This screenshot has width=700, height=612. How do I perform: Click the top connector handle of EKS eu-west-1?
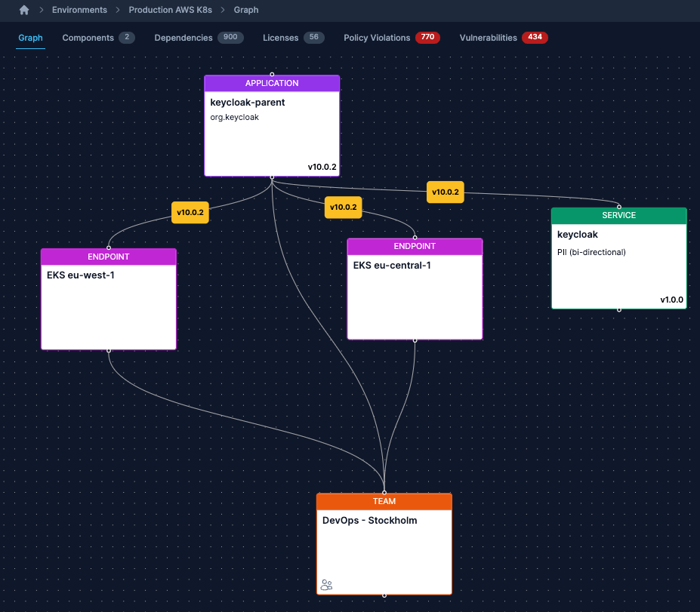point(109,248)
